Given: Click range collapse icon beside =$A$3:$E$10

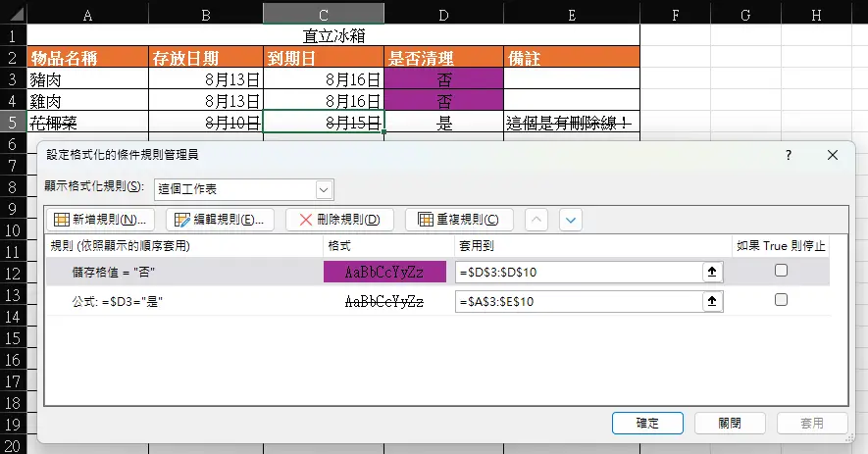Looking at the screenshot, I should pyautogui.click(x=712, y=301).
